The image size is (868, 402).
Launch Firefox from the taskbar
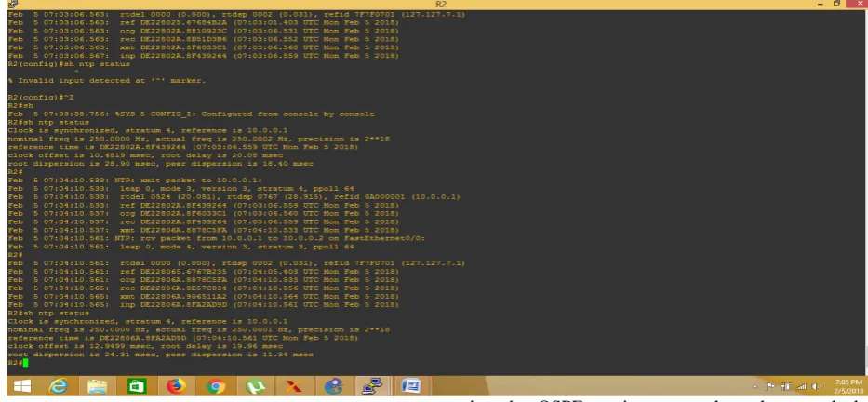[x=176, y=386]
